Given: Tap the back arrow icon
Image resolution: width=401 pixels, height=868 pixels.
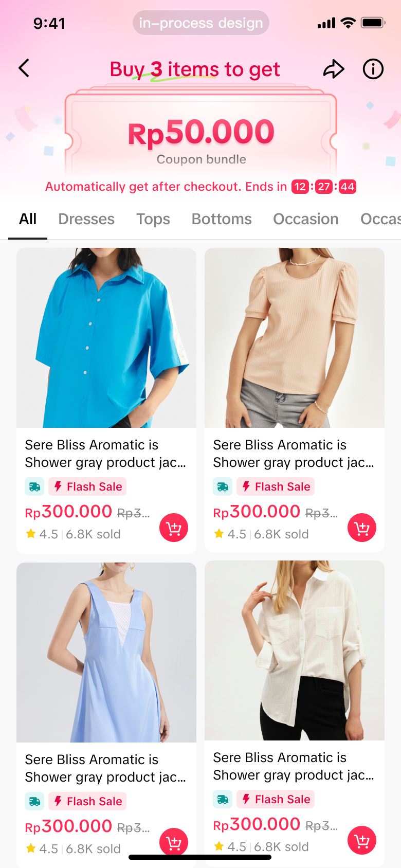Looking at the screenshot, I should pyautogui.click(x=24, y=68).
